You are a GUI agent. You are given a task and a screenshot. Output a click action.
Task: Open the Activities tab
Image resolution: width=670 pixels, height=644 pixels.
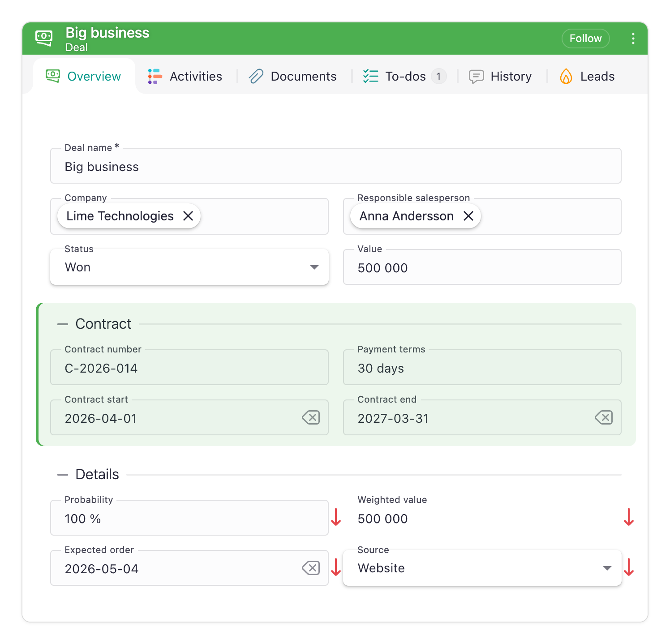(185, 77)
